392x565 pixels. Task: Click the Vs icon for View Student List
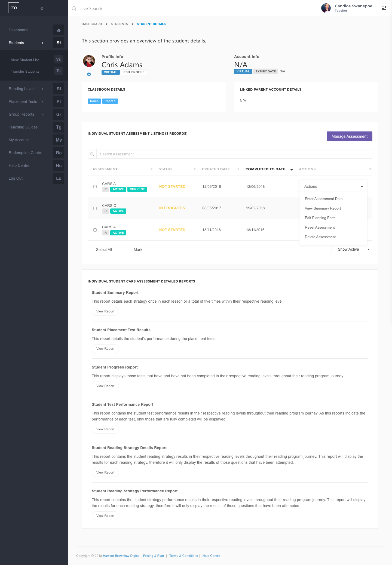click(59, 60)
